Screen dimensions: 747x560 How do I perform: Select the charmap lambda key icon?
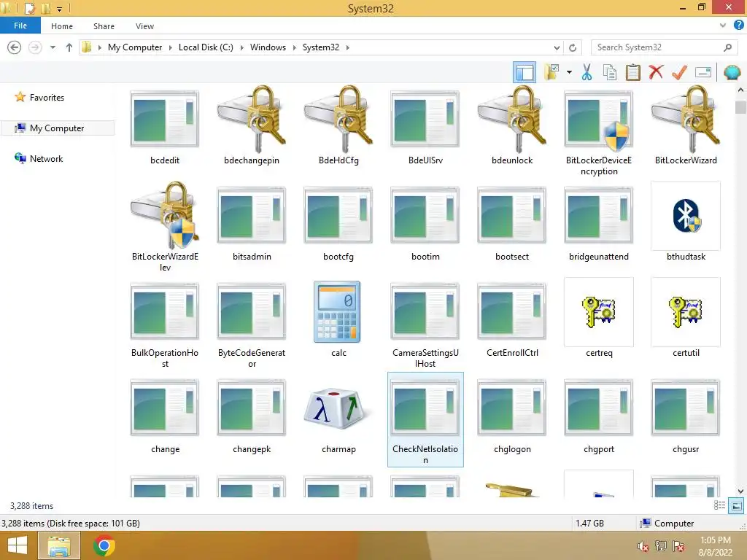(336, 408)
